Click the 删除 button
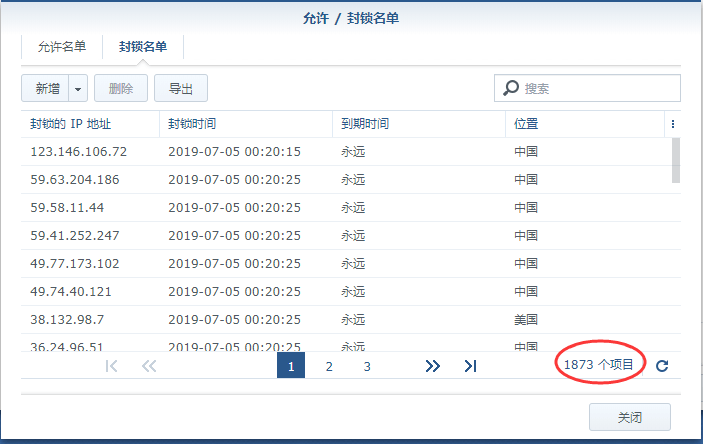Screen dimensions: 703x444 [x=121, y=88]
